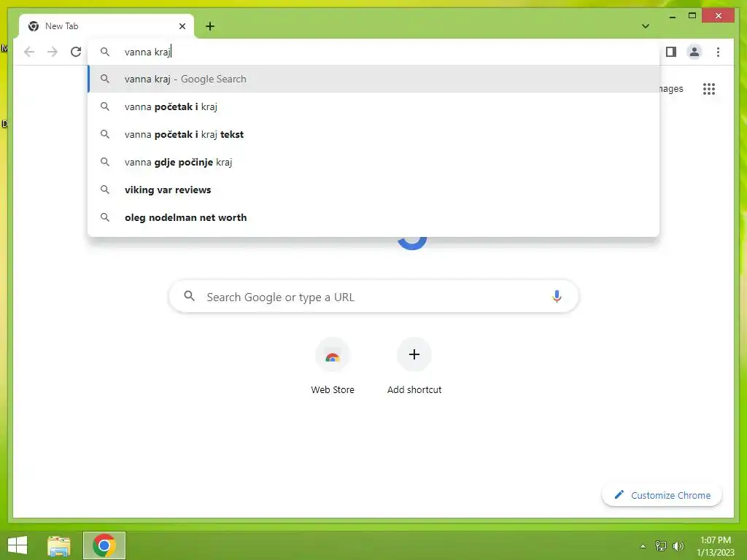The width and height of the screenshot is (747, 560).
Task: Choose the 'vanna gdje počinje kraj' suggestion
Action: (x=374, y=162)
